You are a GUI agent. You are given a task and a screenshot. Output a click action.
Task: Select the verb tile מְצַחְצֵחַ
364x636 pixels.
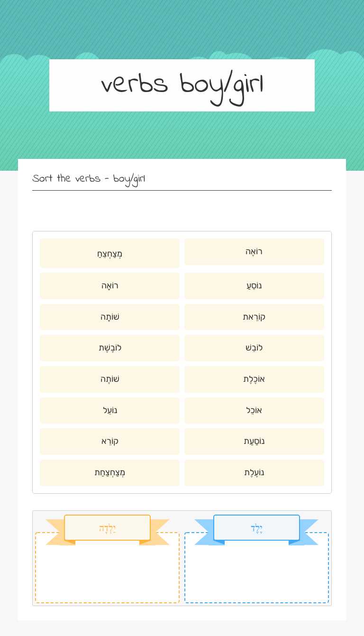tap(109, 253)
